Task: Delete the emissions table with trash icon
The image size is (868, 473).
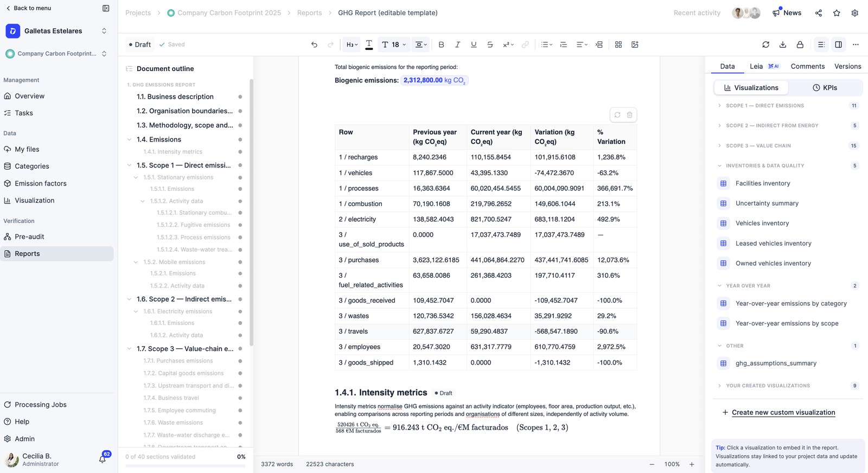Action: [x=630, y=115]
